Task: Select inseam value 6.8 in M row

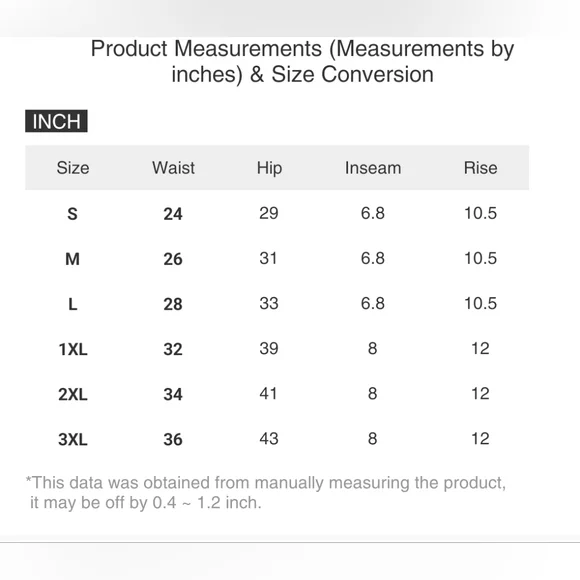Action: coord(373,258)
